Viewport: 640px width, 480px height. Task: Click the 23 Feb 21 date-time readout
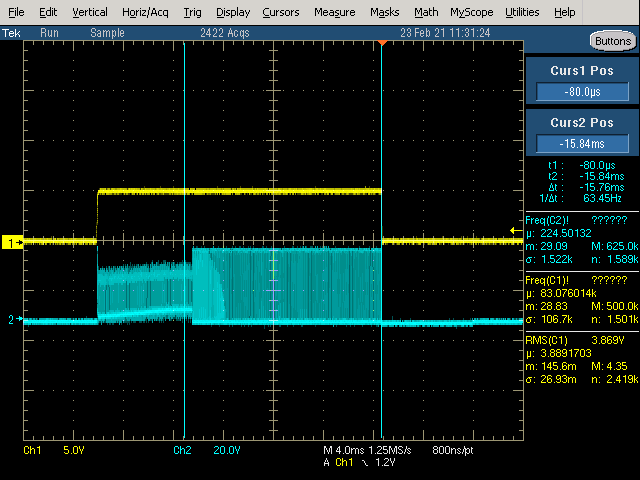pos(445,33)
